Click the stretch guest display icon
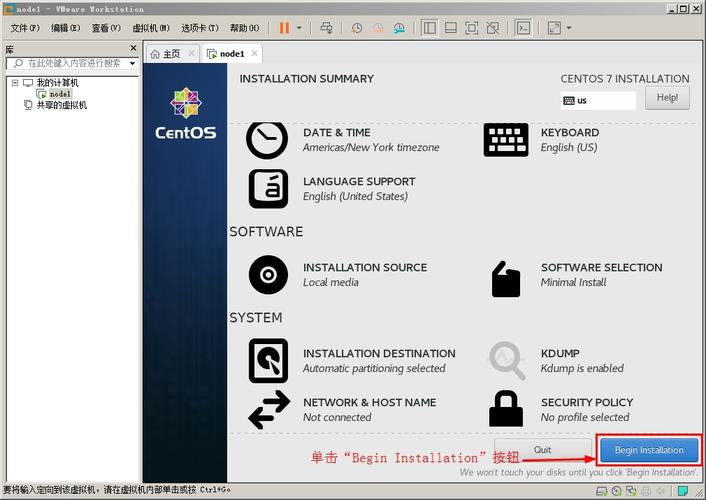The width and height of the screenshot is (706, 500). [x=554, y=28]
